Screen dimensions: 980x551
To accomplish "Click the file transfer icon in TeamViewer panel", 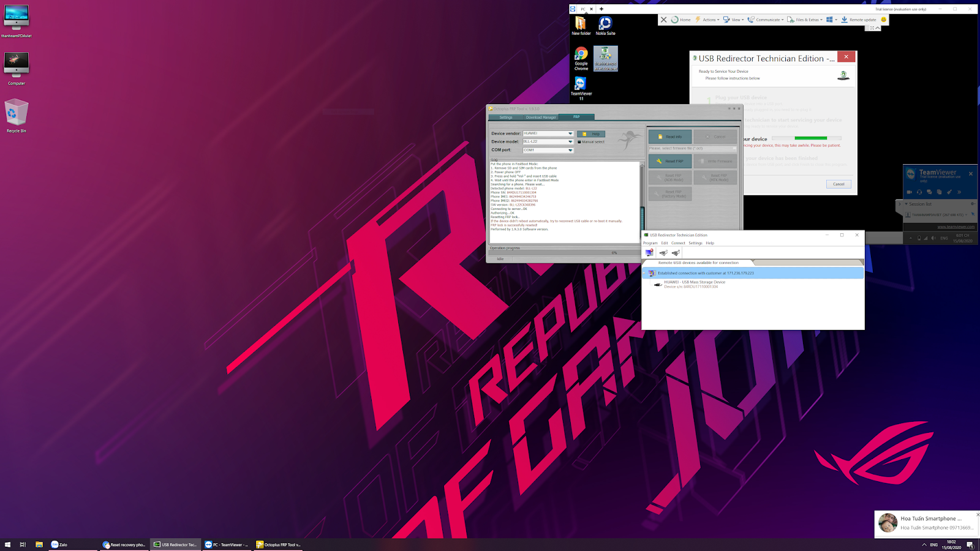I will [x=939, y=192].
